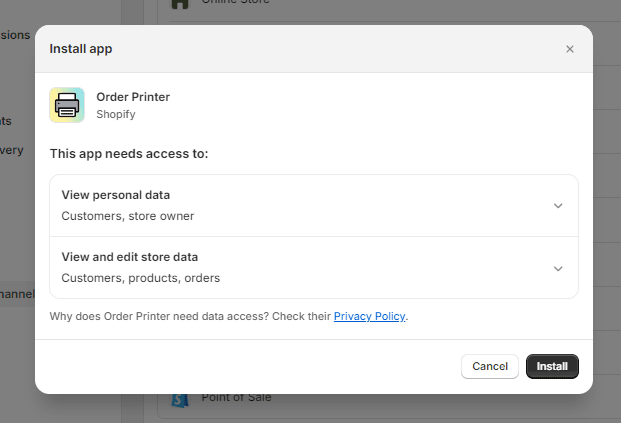The image size is (621, 423).
Task: Close the Install app dialog
Action: pyautogui.click(x=570, y=49)
